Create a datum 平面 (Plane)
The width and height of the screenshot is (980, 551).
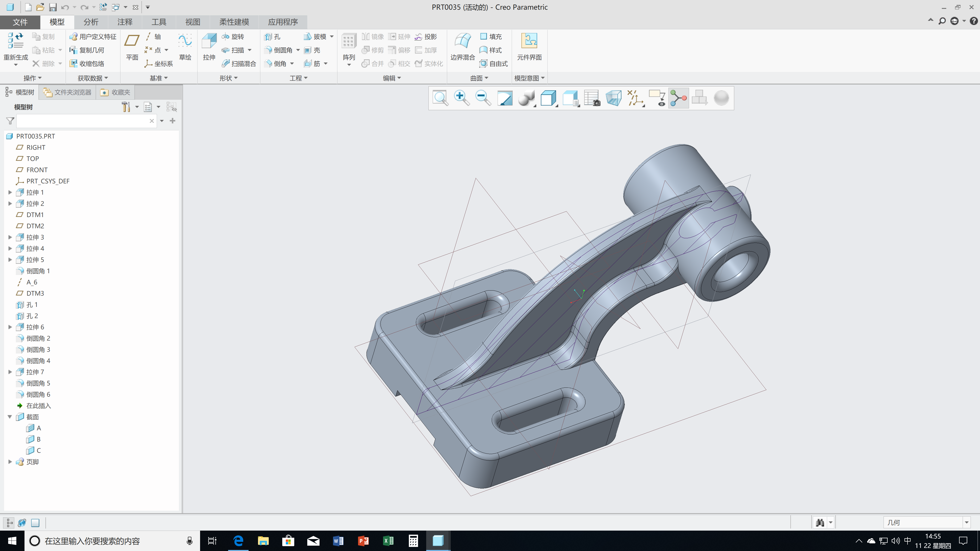coord(132,46)
